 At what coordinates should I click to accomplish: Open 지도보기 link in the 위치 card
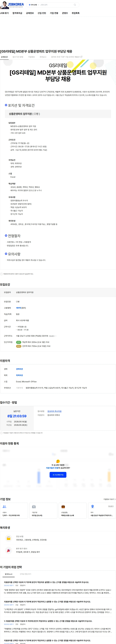pyautogui.click(x=111, y=506)
